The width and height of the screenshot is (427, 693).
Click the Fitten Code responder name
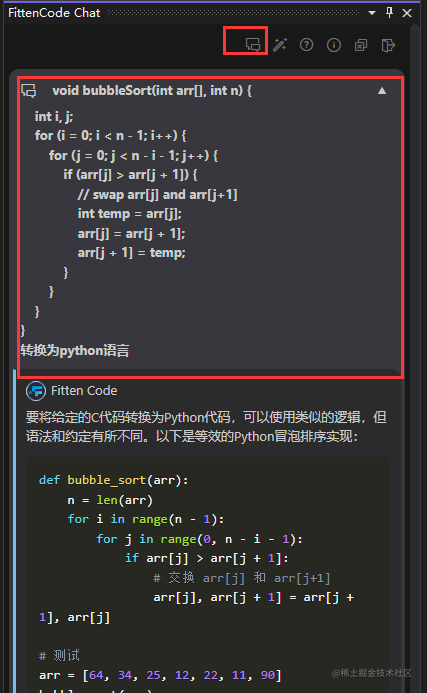[84, 391]
